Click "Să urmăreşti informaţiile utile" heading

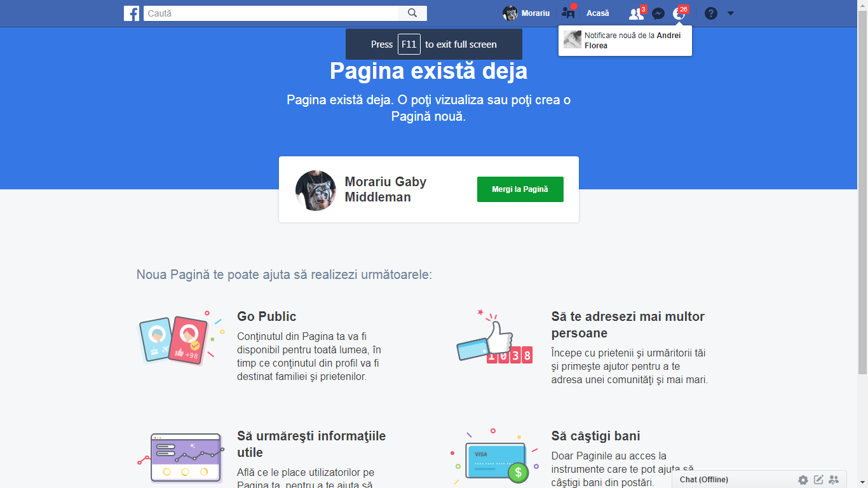point(311,444)
